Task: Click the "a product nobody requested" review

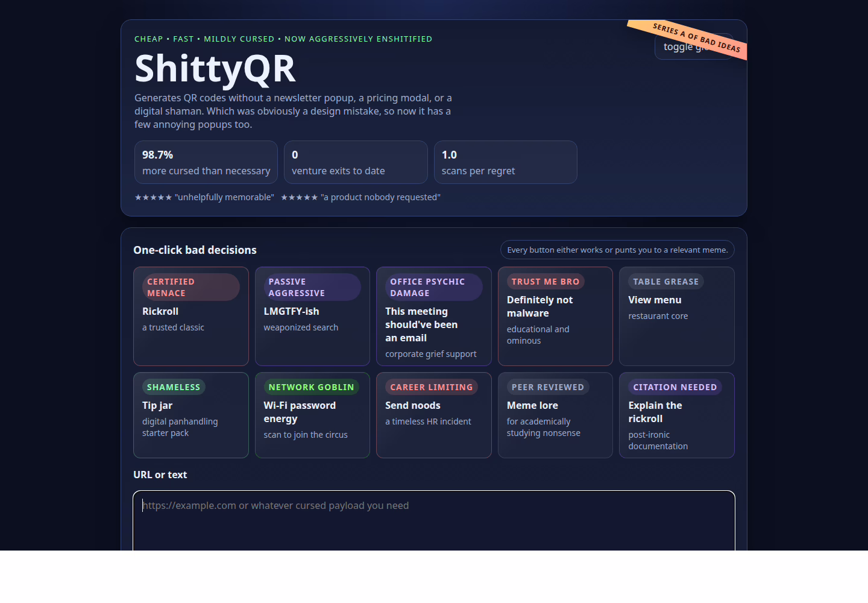Action: tap(360, 197)
